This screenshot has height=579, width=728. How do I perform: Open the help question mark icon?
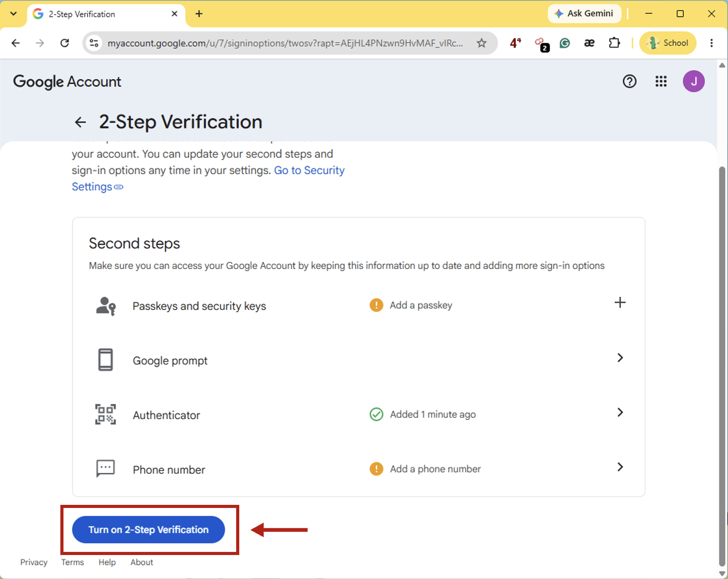coord(629,81)
